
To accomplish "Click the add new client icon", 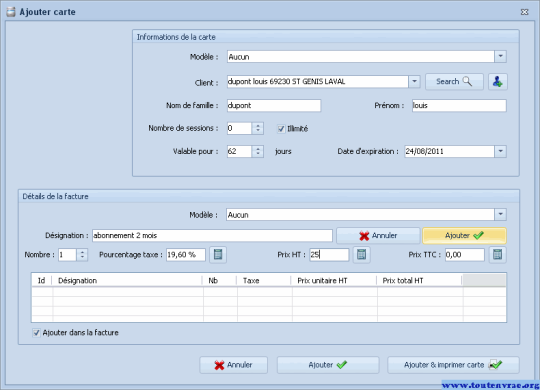I will tap(497, 82).
